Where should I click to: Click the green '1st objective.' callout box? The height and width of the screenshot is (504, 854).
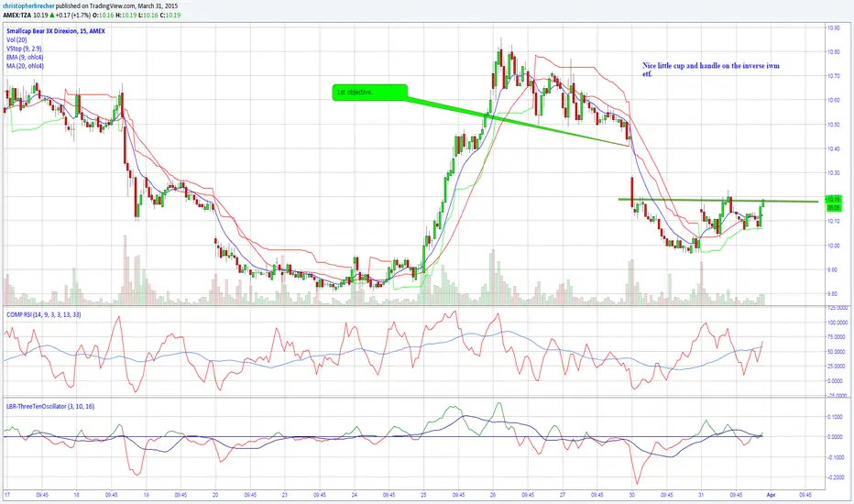pos(370,92)
